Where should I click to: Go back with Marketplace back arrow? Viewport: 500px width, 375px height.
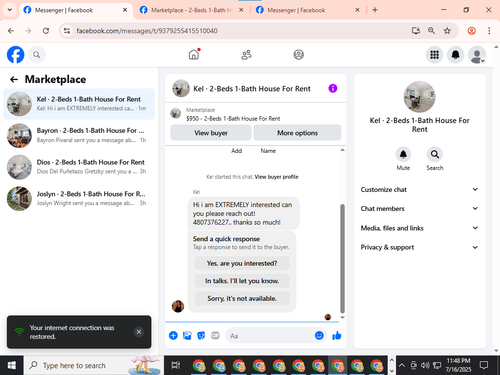coord(14,79)
